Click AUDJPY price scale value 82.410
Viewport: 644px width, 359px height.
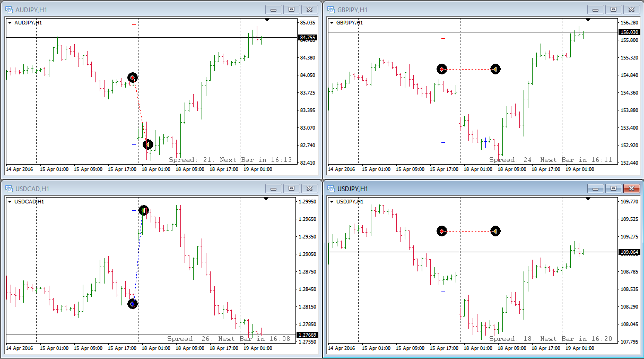pos(308,163)
